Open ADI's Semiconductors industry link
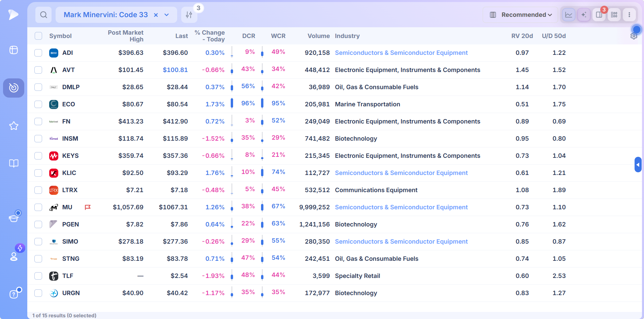Image resolution: width=644 pixels, height=319 pixels. coord(401,53)
